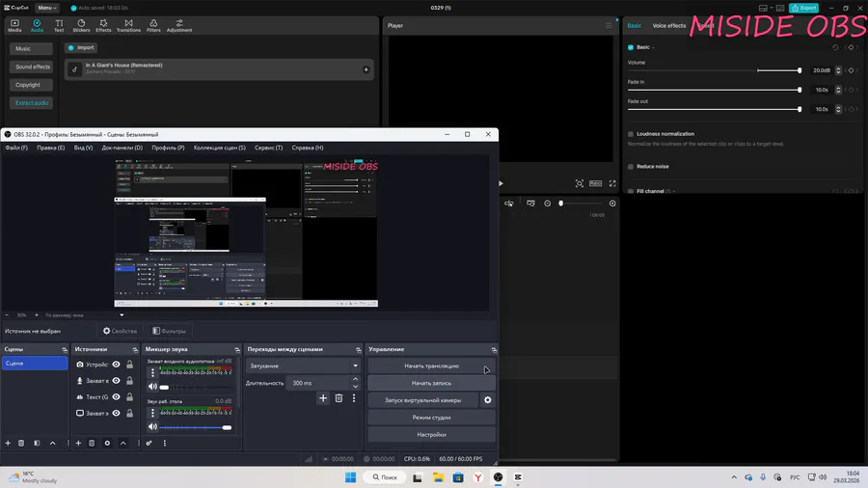Screen dimensions: 868x488
Task: Enable Loudness normalization checkbox
Action: [x=631, y=134]
